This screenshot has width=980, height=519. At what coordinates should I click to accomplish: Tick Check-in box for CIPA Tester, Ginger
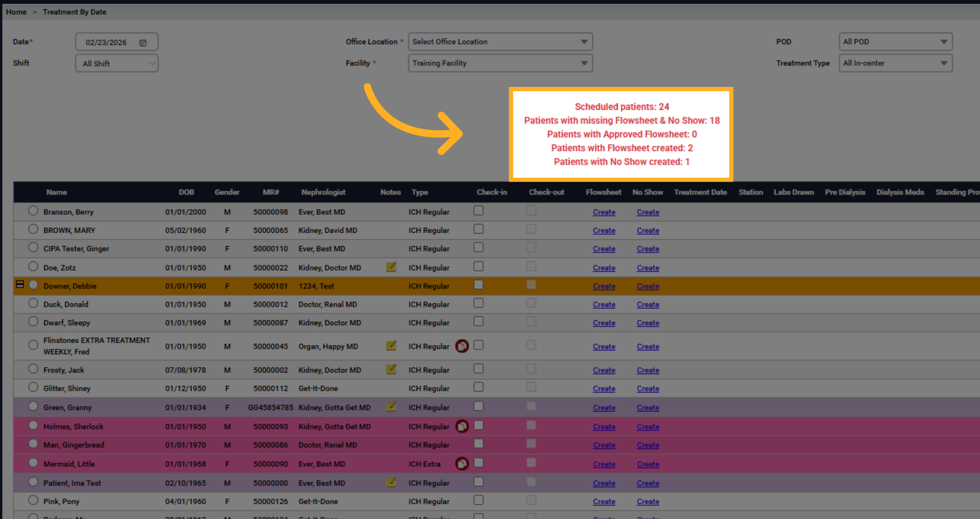pos(479,247)
